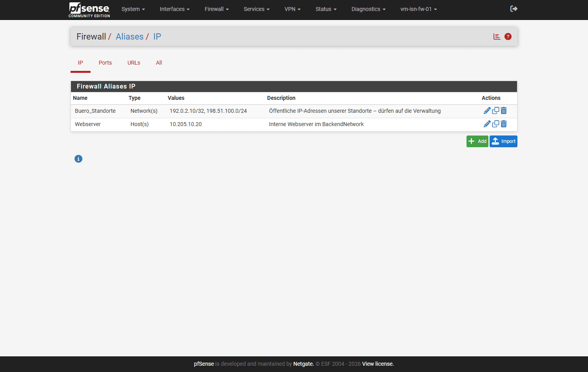Open the help question mark icon
The width and height of the screenshot is (588, 372).
click(508, 36)
